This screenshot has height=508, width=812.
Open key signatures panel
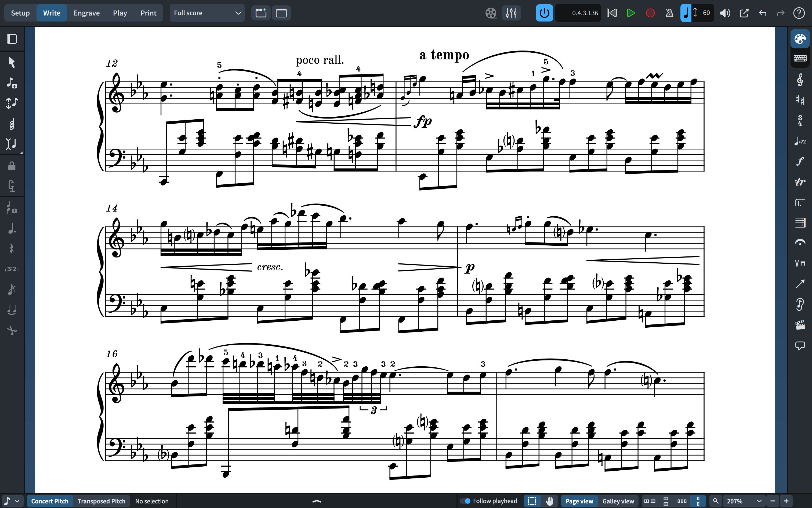click(x=800, y=100)
